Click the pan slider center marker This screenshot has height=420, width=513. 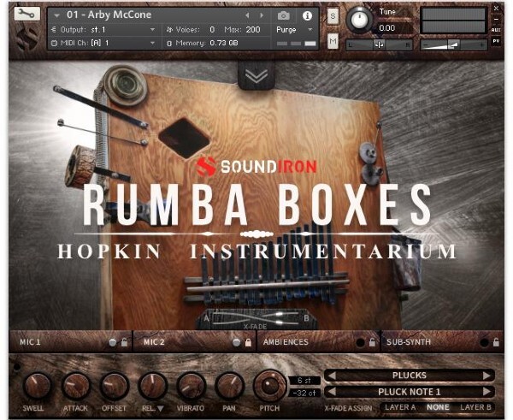pyautogui.click(x=379, y=44)
